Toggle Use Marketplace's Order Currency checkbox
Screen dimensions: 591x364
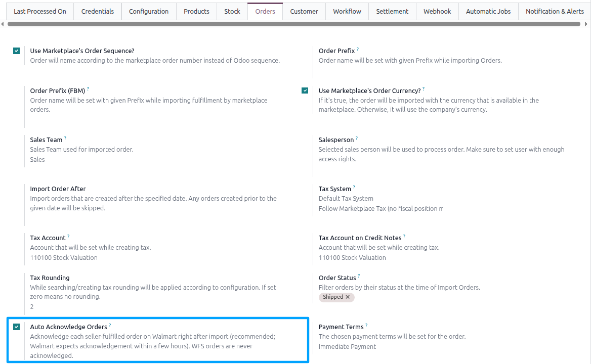[x=305, y=90]
